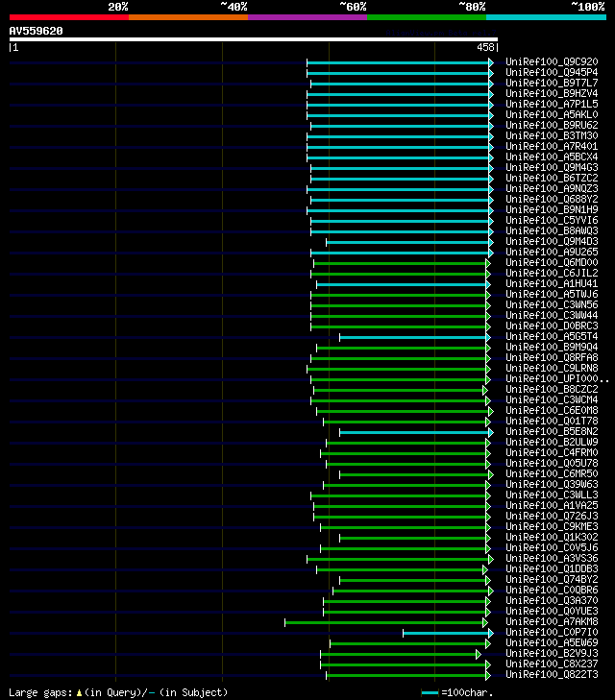Open the truncated UniRef100_UPI000.. label
Screen dimensions: 615x700
pos(557,378)
